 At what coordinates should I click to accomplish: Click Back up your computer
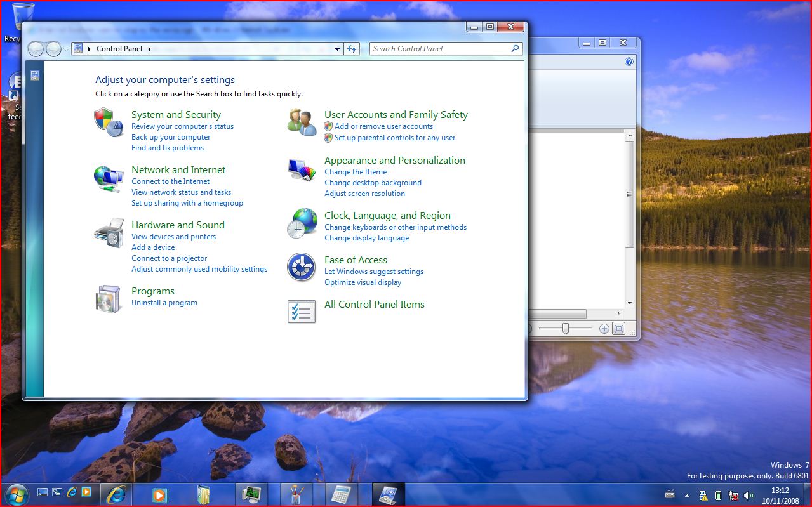[x=171, y=137]
